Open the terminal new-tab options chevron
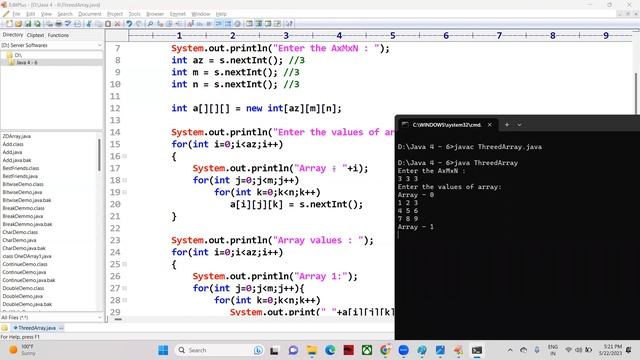The height and width of the screenshot is (360, 640). click(519, 124)
